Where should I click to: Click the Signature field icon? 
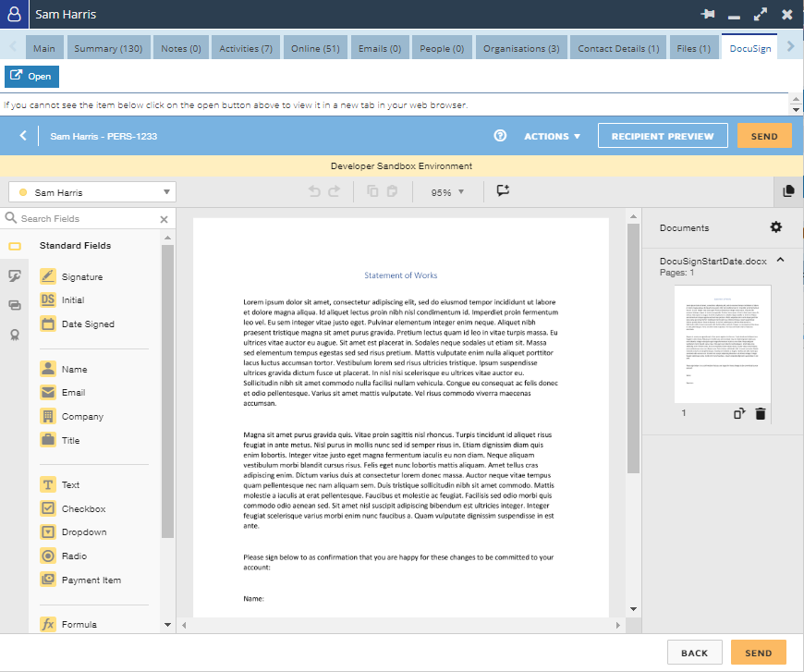(48, 276)
